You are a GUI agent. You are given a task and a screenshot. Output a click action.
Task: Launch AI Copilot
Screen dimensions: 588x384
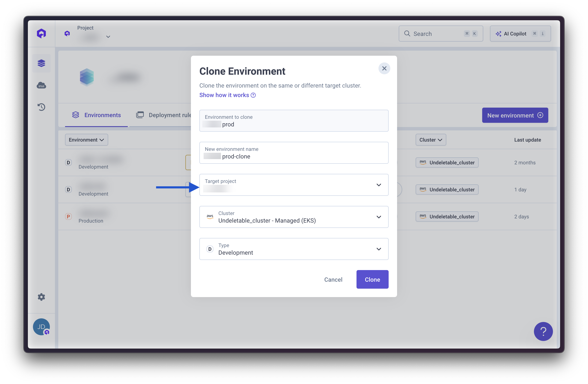click(515, 34)
